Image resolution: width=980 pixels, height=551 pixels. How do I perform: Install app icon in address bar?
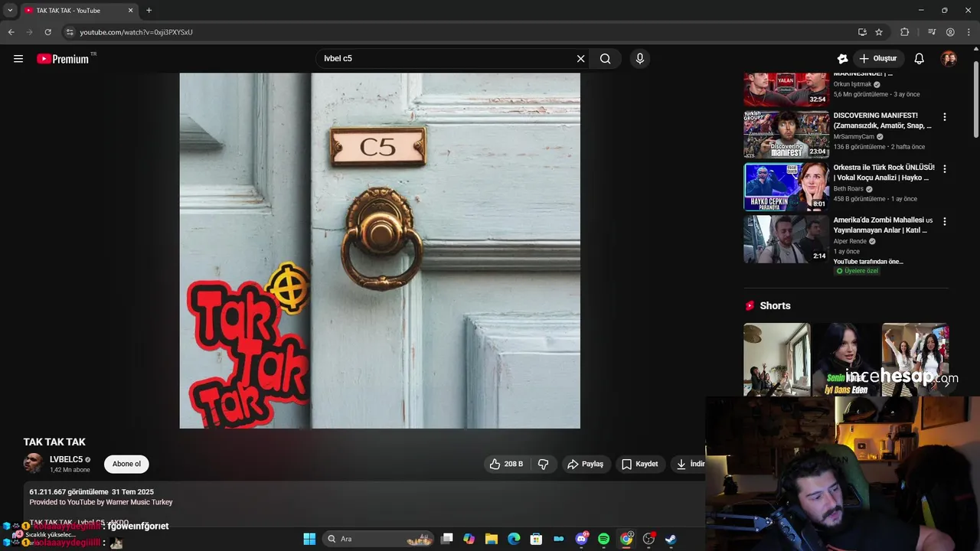point(862,32)
